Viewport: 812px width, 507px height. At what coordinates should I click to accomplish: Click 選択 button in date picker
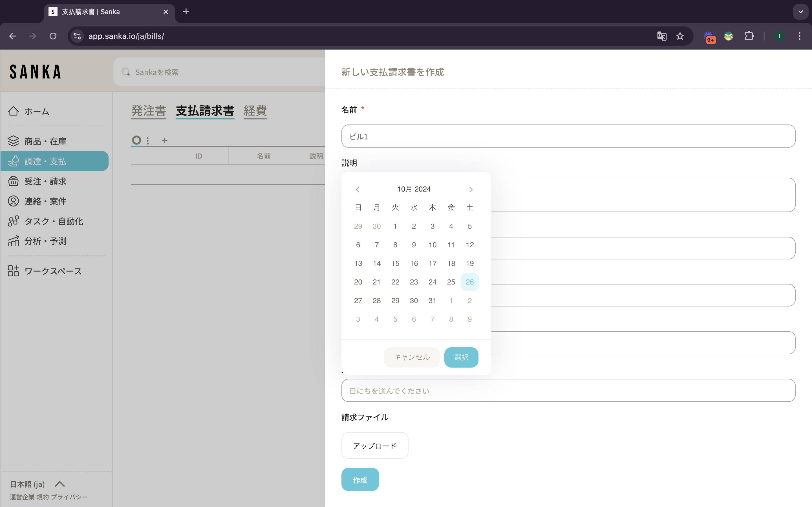click(x=461, y=357)
